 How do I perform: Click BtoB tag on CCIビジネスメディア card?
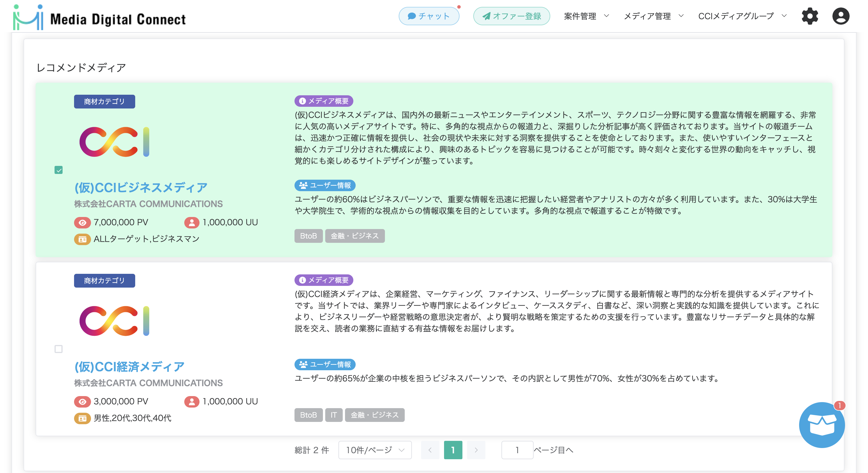tap(309, 236)
